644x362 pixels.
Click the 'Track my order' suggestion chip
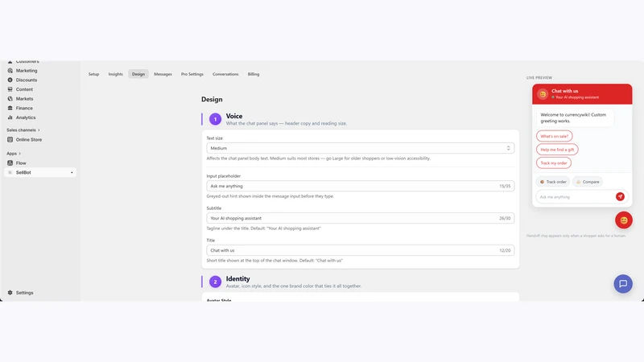(554, 163)
